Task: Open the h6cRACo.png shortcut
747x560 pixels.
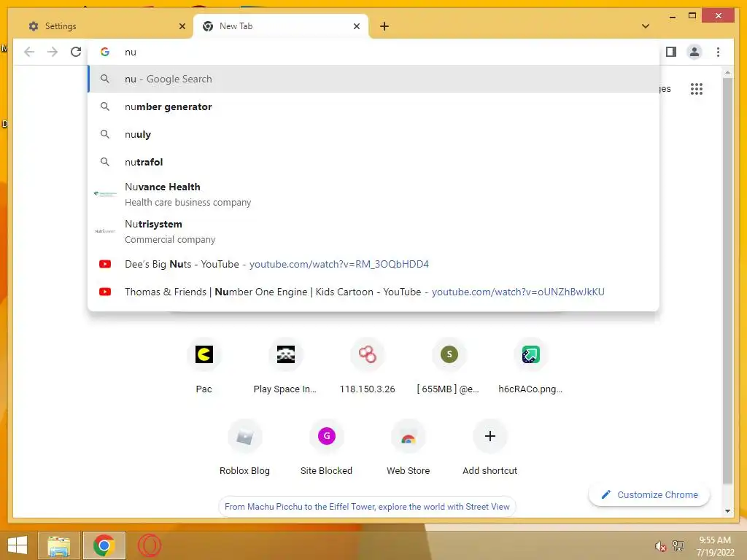Action: point(530,355)
